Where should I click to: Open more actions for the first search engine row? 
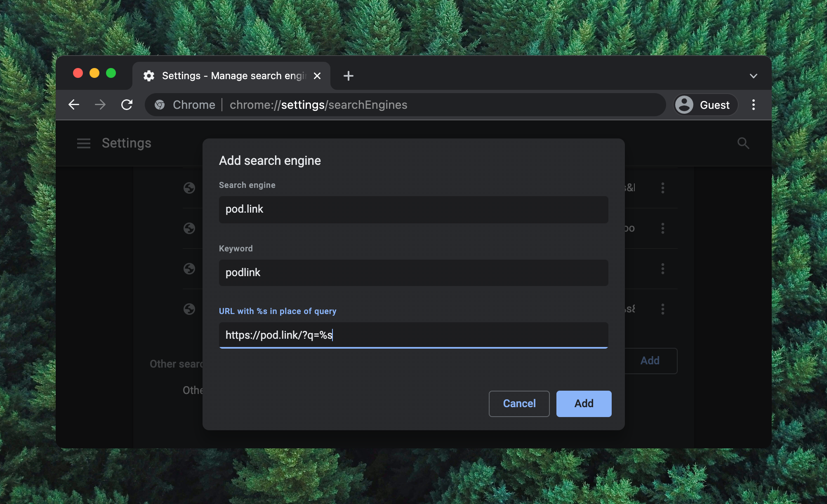point(663,188)
